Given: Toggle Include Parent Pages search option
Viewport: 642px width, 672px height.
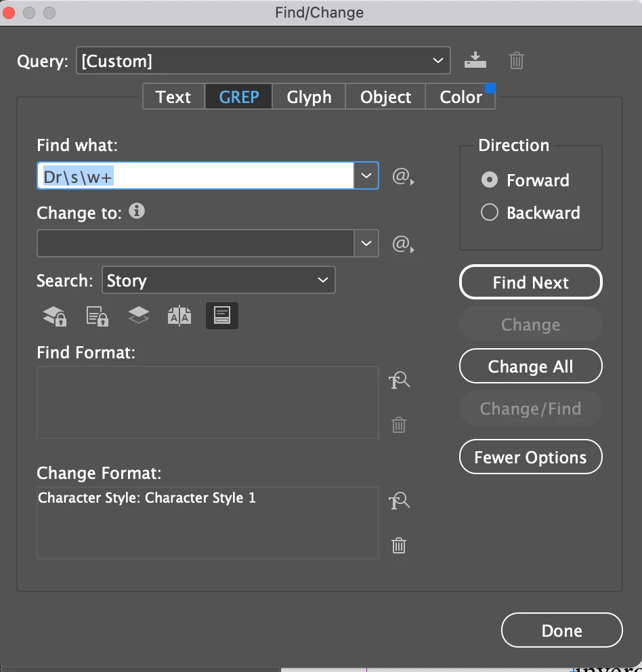Looking at the screenshot, I should pyautogui.click(x=179, y=316).
